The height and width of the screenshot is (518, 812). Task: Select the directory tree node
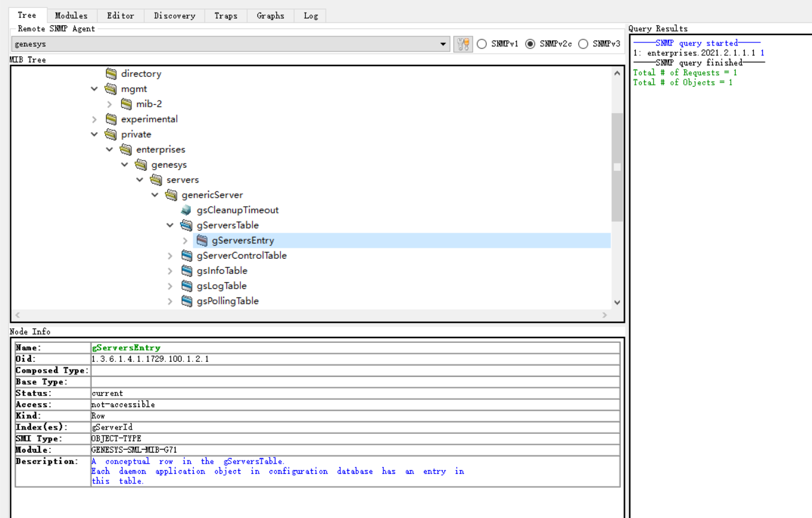click(140, 74)
